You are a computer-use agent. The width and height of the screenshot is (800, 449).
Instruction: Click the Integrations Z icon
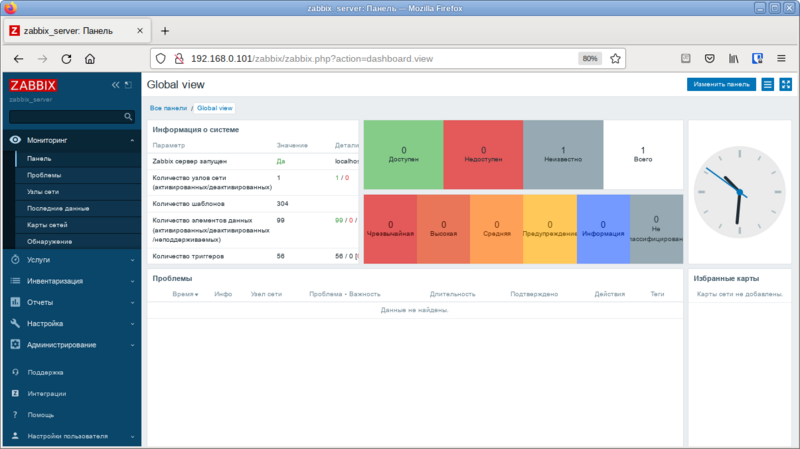pos(15,393)
